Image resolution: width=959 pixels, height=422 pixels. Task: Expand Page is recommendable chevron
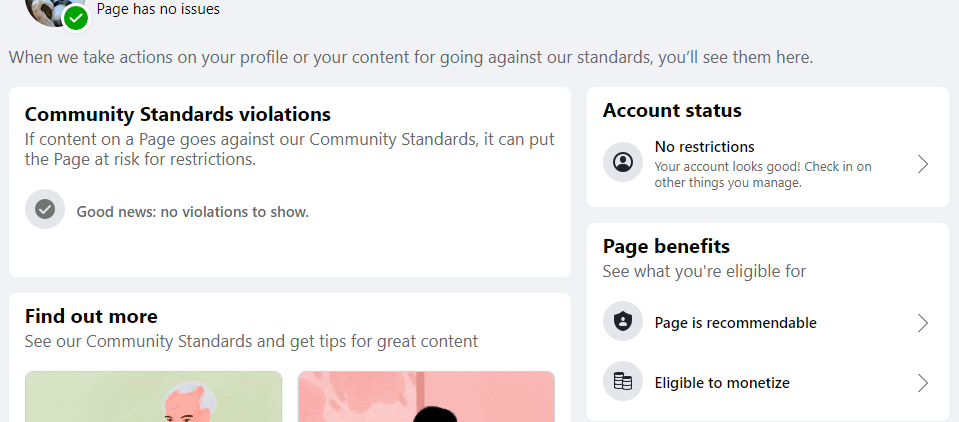click(x=923, y=323)
